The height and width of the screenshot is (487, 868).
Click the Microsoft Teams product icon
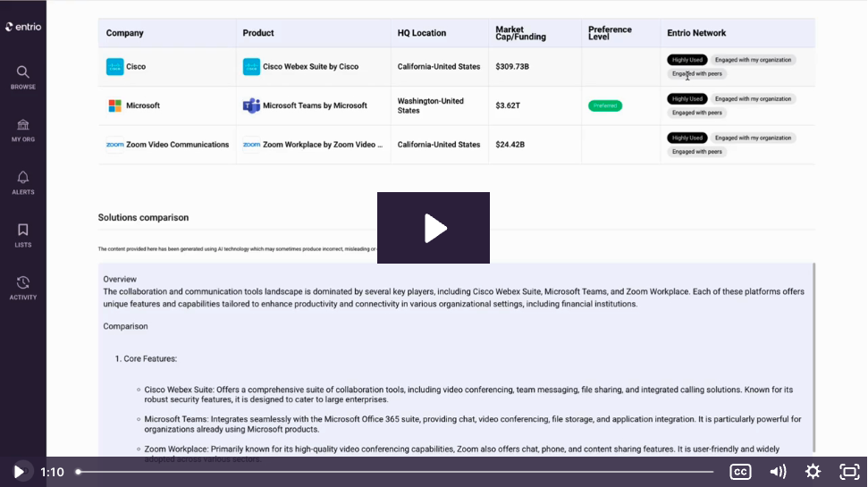(251, 105)
